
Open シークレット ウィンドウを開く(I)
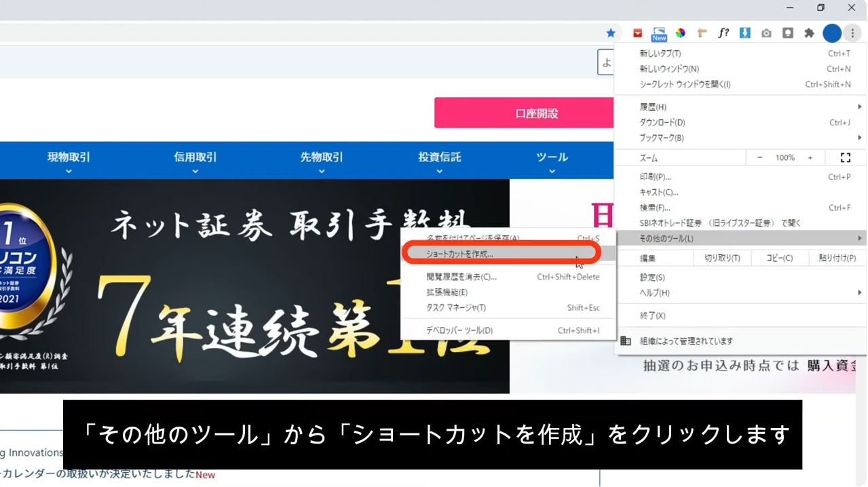coord(740,85)
